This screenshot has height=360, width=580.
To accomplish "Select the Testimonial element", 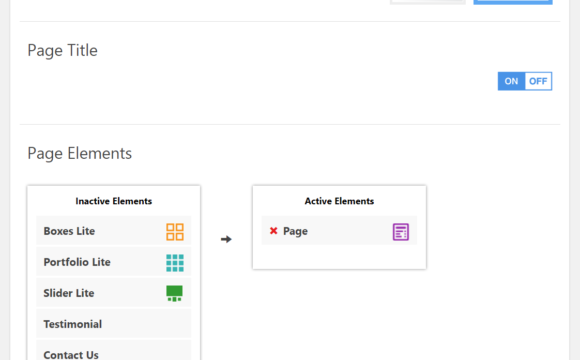I will point(114,324).
